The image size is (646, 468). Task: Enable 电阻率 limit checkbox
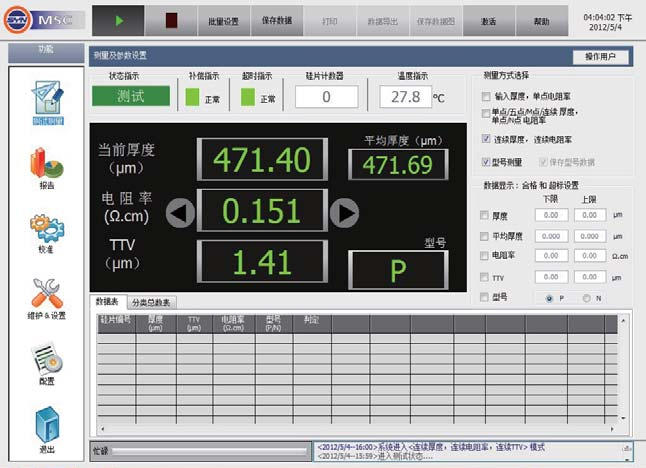[x=484, y=256]
